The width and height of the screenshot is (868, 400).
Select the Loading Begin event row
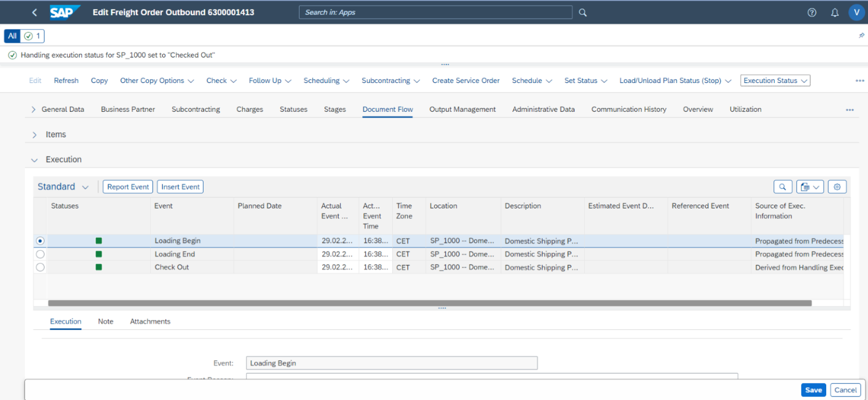pyautogui.click(x=40, y=241)
